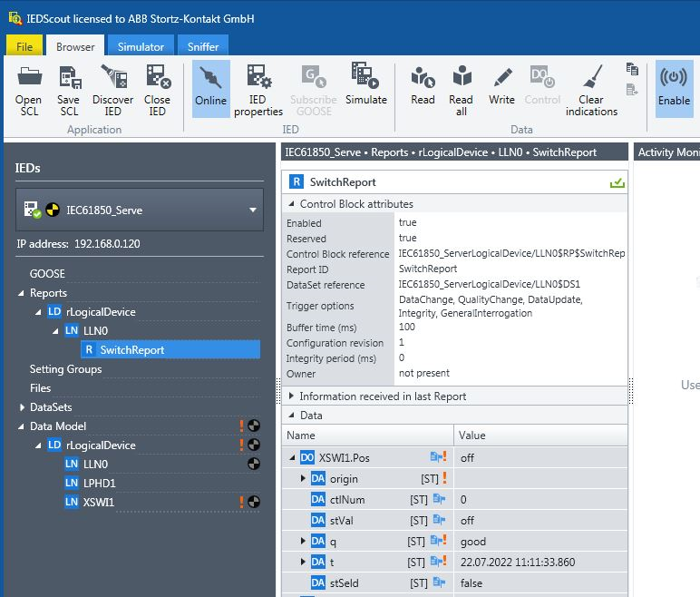Open IED properties
The image size is (700, 597).
coord(258,90)
